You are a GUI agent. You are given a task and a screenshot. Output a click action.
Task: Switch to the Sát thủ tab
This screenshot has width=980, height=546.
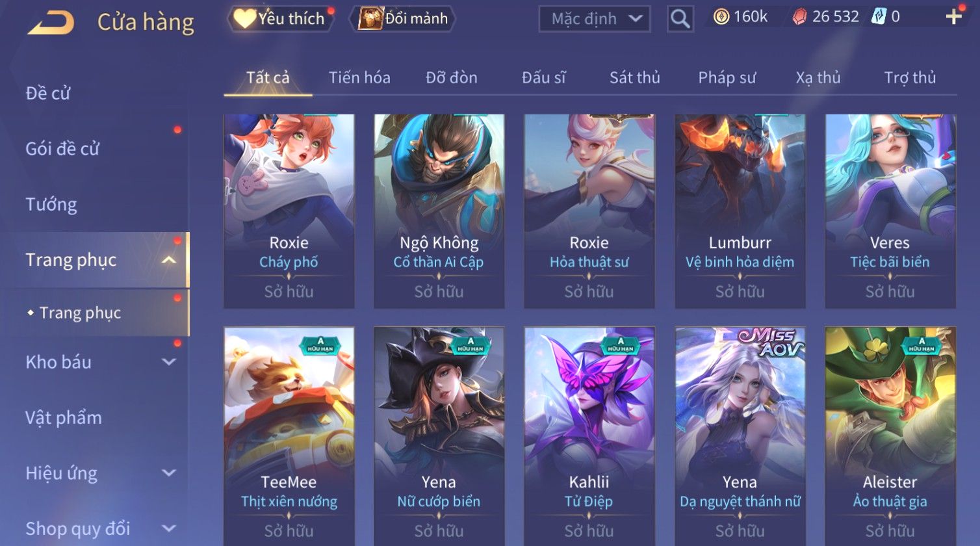(634, 78)
